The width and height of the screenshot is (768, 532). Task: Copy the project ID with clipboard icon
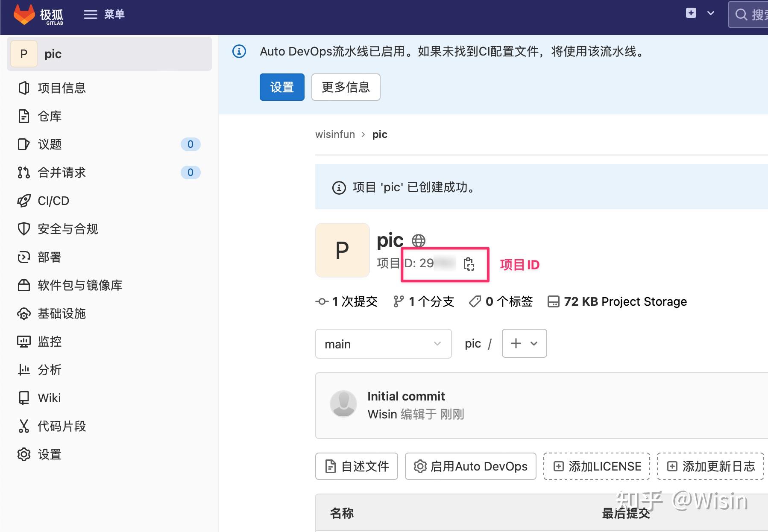coord(469,264)
